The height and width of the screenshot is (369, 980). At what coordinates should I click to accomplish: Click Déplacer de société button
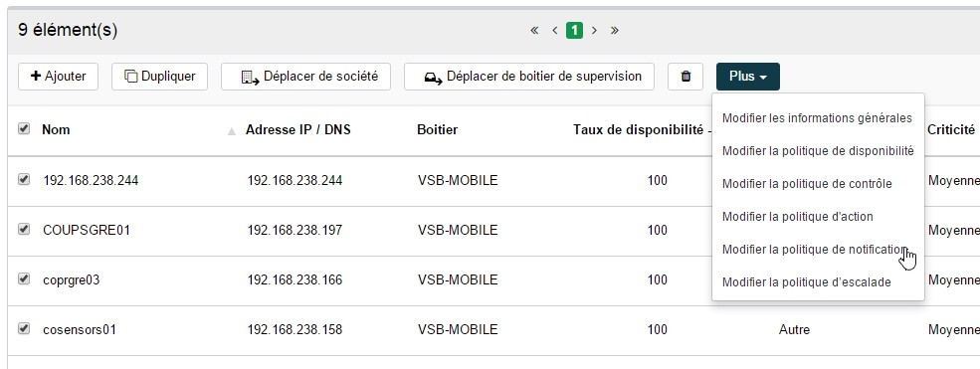pyautogui.click(x=305, y=77)
